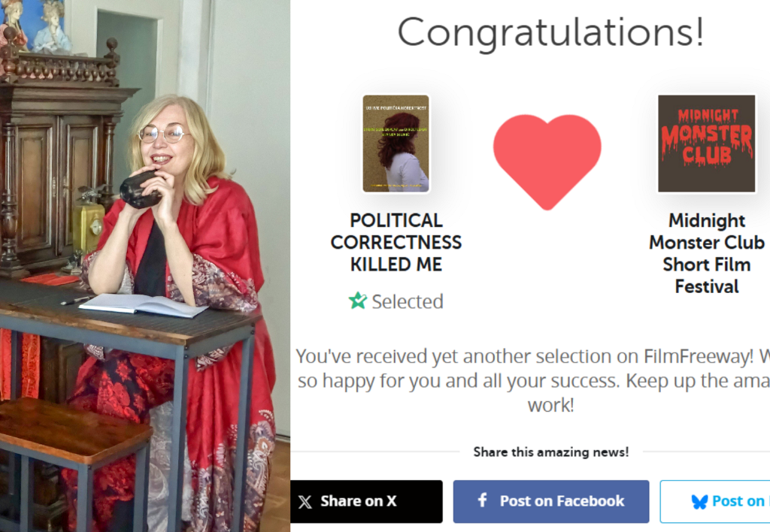Viewport: 770px width, 532px height.
Task: Click the Facebook f logo icon
Action: tap(483, 500)
